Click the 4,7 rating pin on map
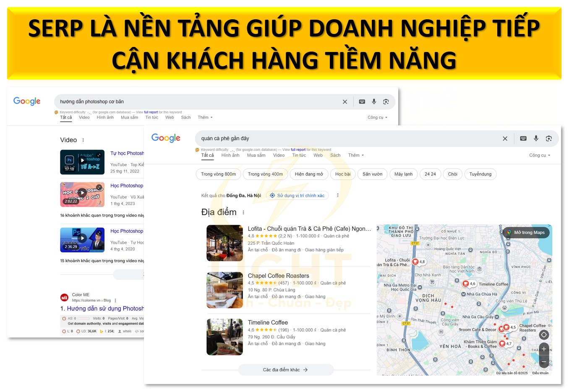The height and width of the screenshot is (392, 569). pyautogui.click(x=502, y=344)
